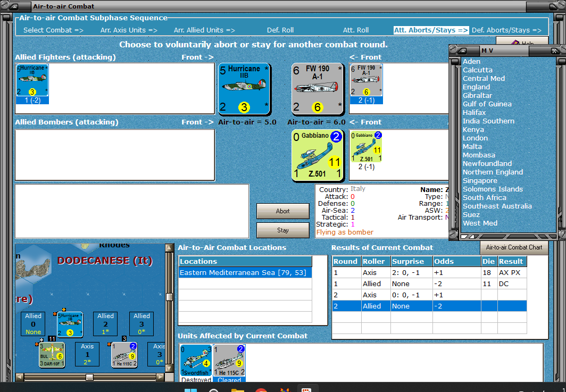Image resolution: width=566 pixels, height=392 pixels.
Task: Click the Odds column header in results
Action: click(456, 261)
